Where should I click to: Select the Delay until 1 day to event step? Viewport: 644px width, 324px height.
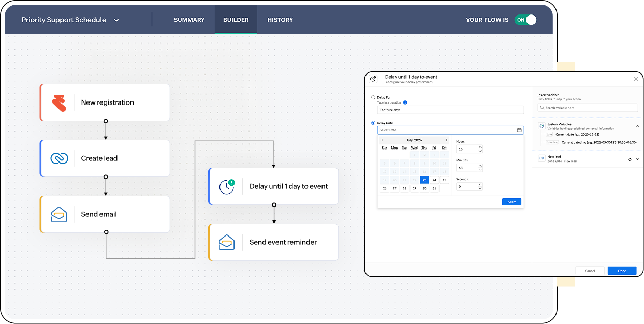click(x=273, y=186)
